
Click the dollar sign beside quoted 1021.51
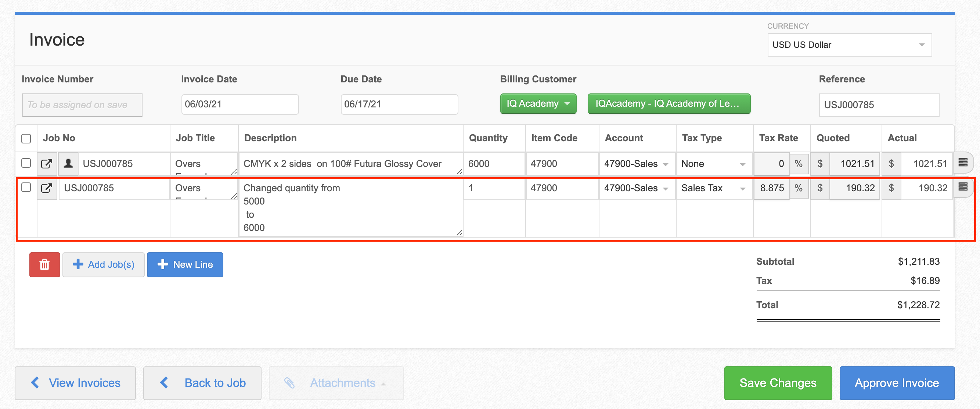(x=820, y=164)
